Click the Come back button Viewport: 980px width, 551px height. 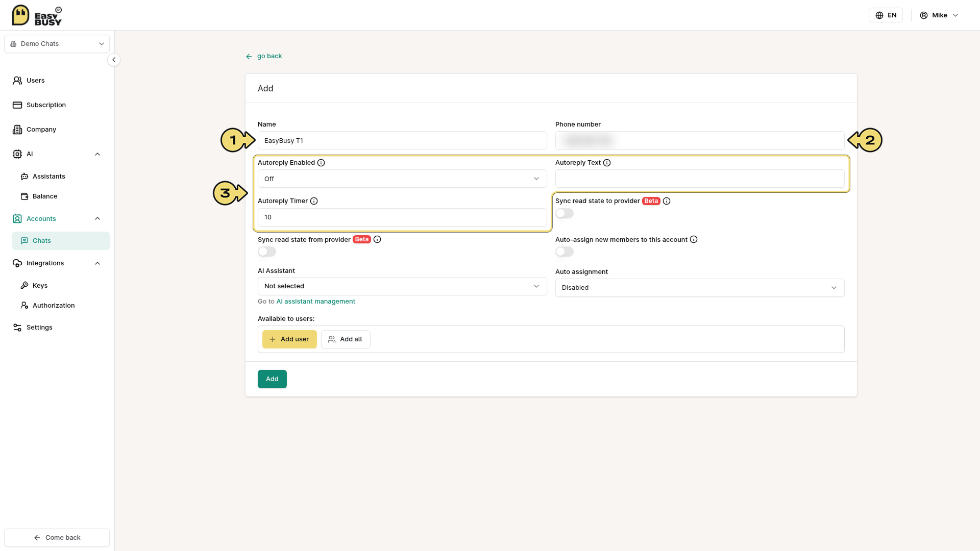tap(57, 538)
